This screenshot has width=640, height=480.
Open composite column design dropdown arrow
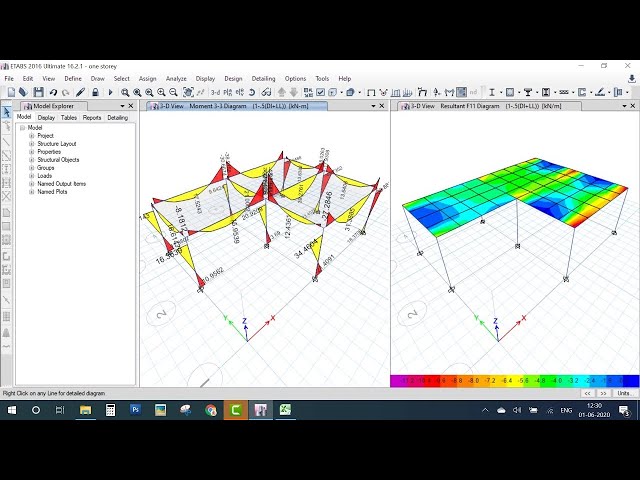click(x=555, y=93)
